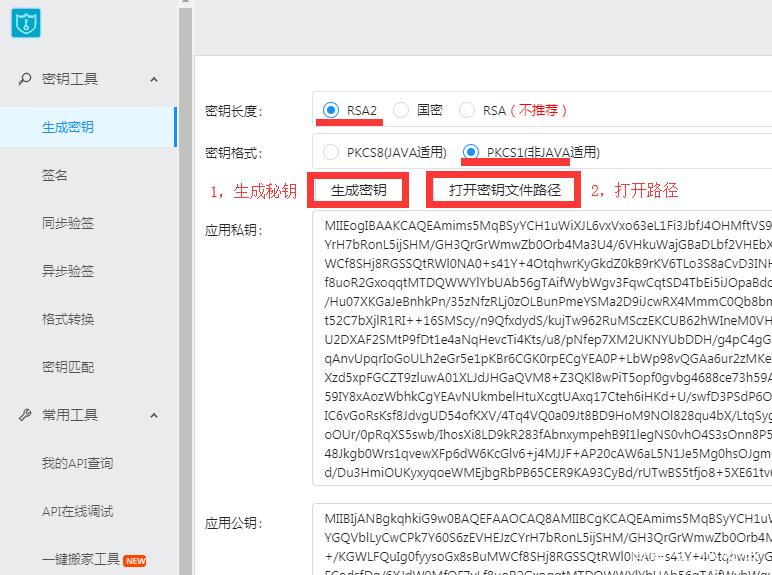772x575 pixels.
Task: Open the 生成密钥 sidebar item
Action: point(89,127)
